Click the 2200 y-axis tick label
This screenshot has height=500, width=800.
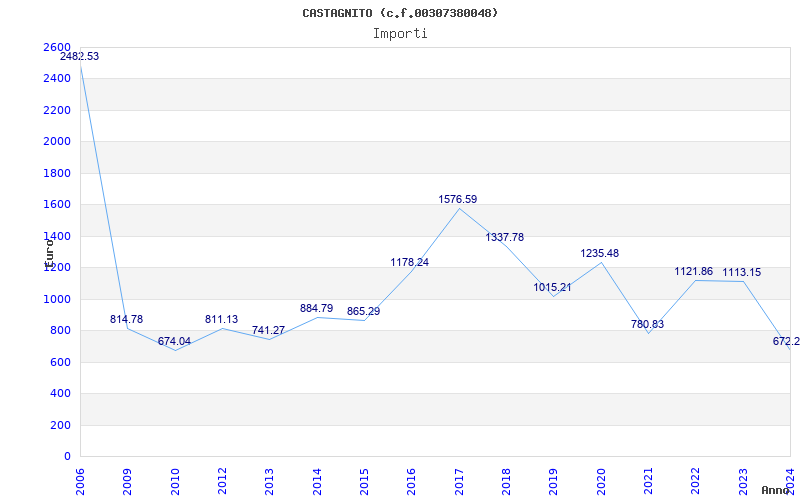point(57,110)
